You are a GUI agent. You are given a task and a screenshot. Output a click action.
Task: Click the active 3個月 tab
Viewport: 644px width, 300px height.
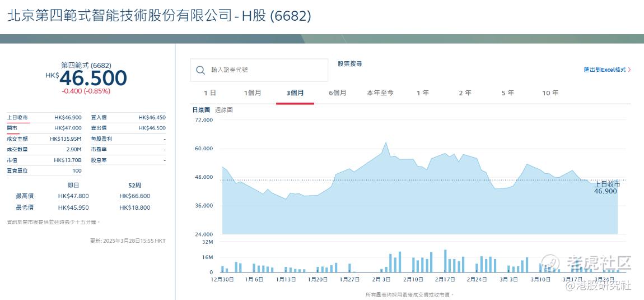click(x=295, y=93)
